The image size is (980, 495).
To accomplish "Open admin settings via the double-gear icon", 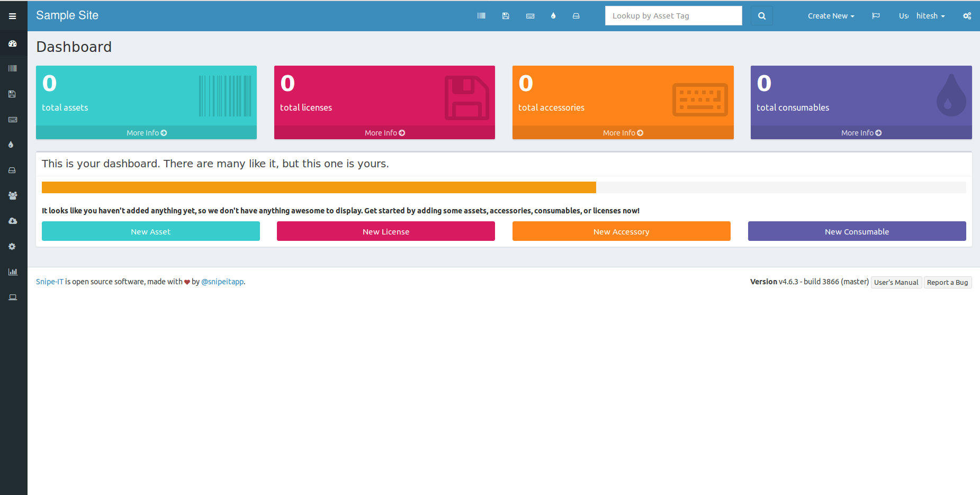I will (x=967, y=16).
